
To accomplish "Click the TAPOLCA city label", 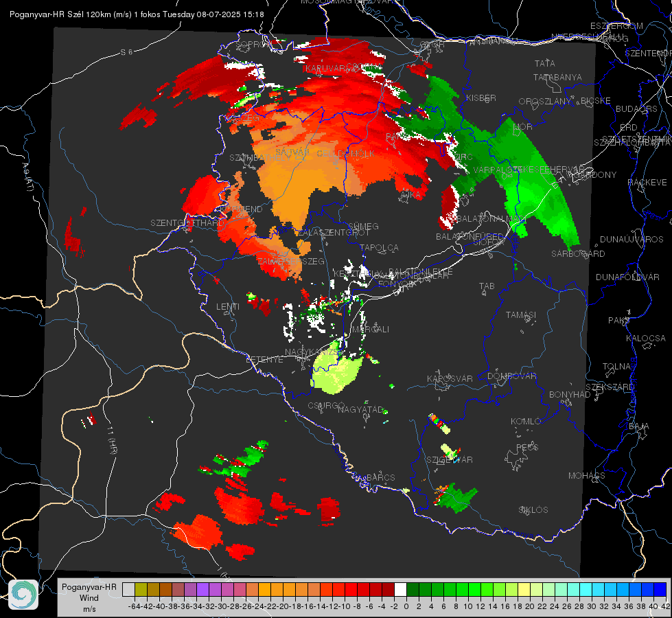I will click(x=380, y=247).
